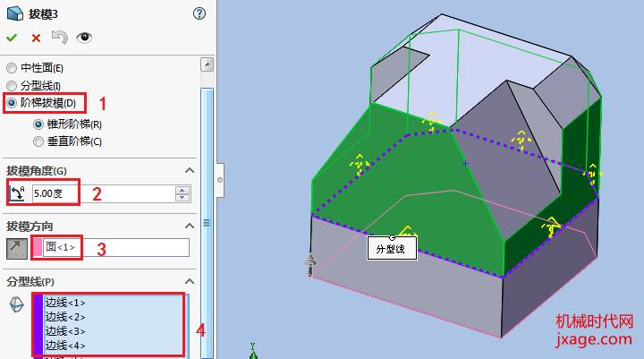The height and width of the screenshot is (359, 644).
Task: Click the gray direction arrow handle in viewport
Action: [310, 264]
